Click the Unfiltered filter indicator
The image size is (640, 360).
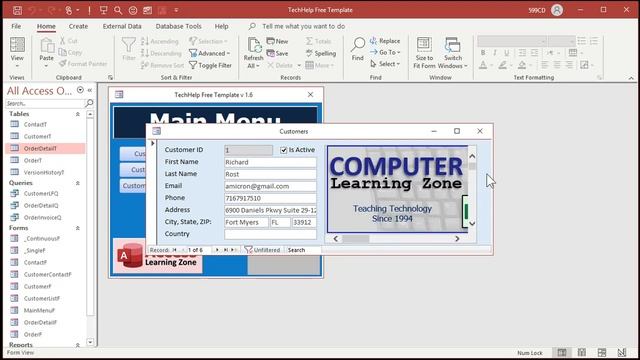[262, 250]
